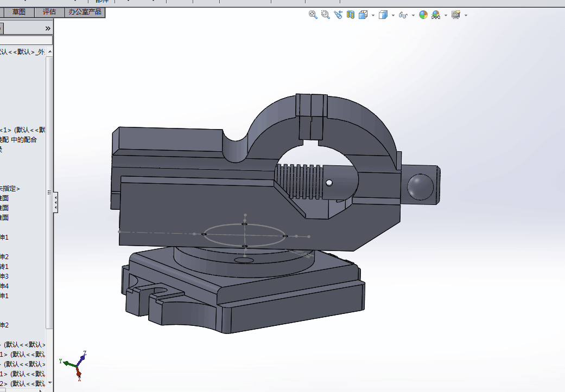Screen dimensions: 565x392
Task: Toggle the Section View tool
Action: [350, 15]
